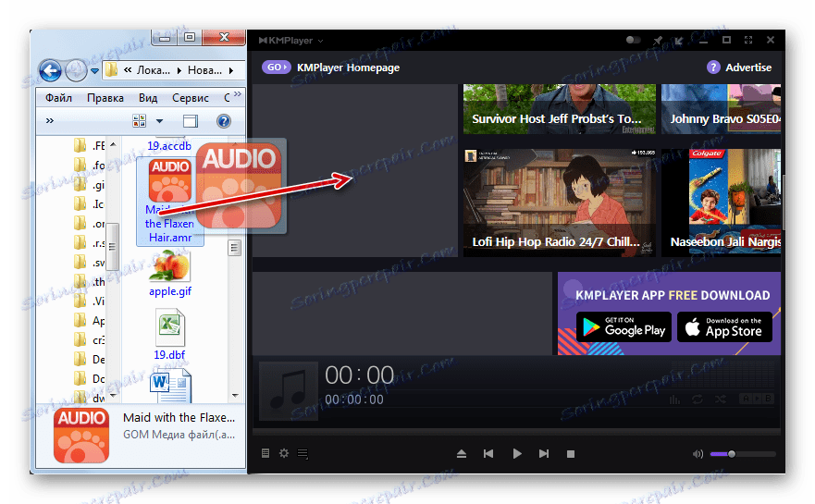The height and width of the screenshot is (504, 815).
Task: Open the Правка menu
Action: pyautogui.click(x=105, y=98)
